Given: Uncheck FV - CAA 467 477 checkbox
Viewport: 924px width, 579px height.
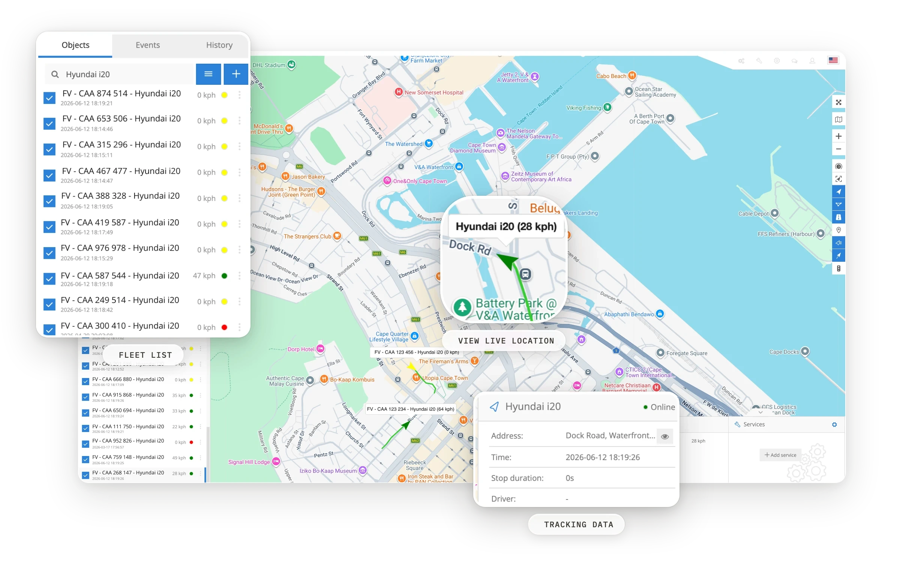Looking at the screenshot, I should tap(49, 175).
